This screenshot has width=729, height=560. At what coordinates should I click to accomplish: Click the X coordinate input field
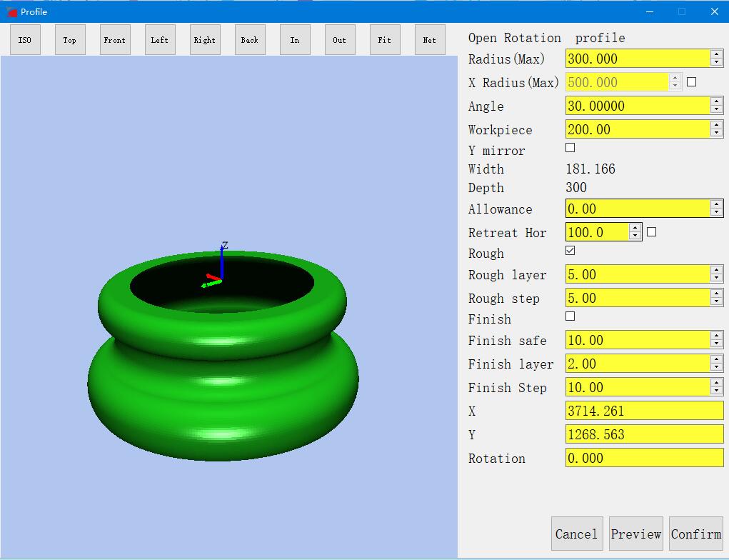coord(644,411)
